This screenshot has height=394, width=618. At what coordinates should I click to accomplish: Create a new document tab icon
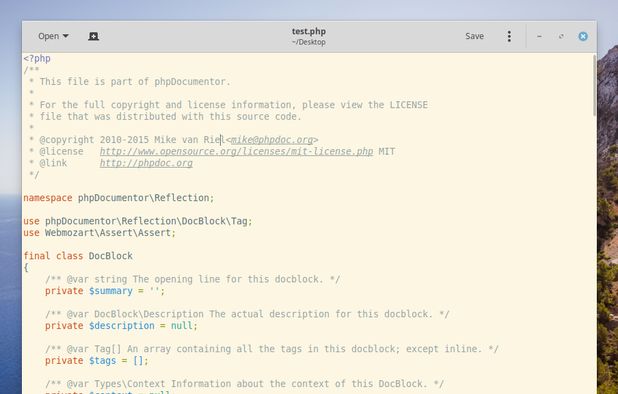(x=93, y=36)
